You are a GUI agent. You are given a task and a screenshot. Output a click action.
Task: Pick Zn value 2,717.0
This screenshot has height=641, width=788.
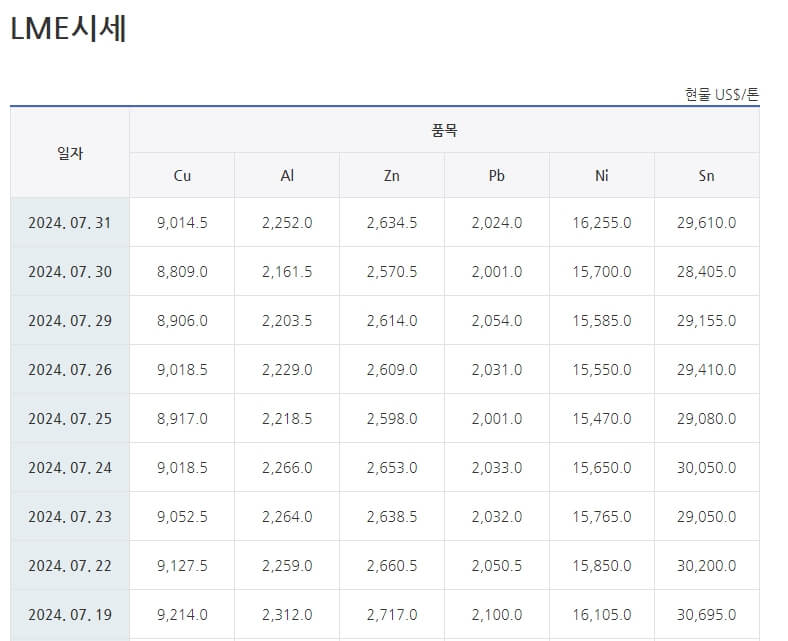tap(391, 614)
